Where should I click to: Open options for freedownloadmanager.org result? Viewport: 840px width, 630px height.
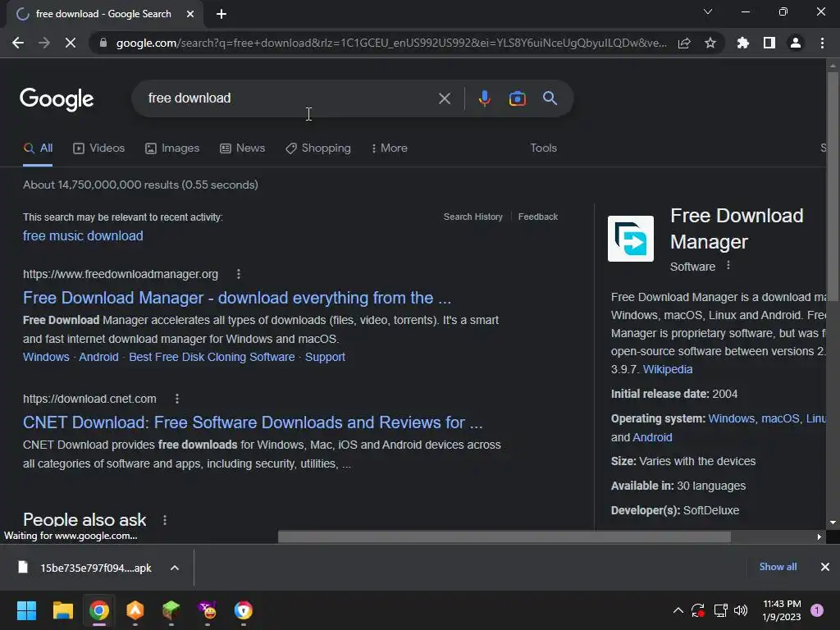(x=239, y=274)
